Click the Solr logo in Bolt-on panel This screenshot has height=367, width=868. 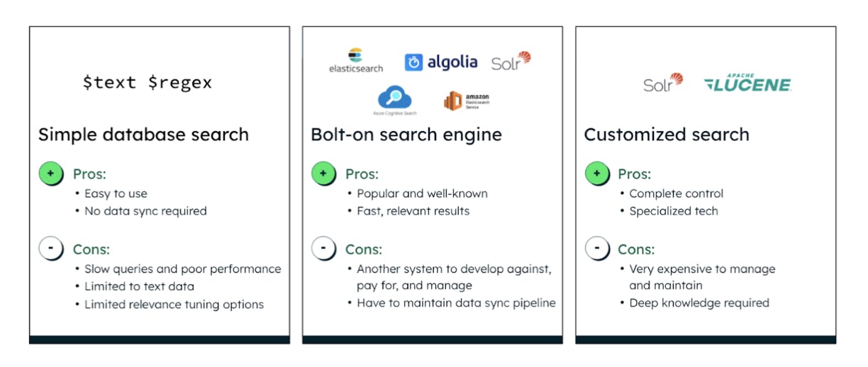click(511, 61)
